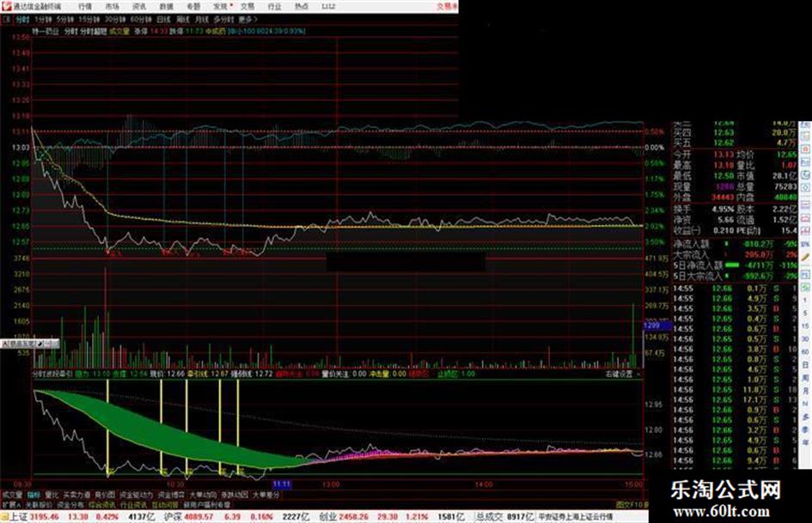Click the 净流入额 row

pyautogui.click(x=736, y=244)
